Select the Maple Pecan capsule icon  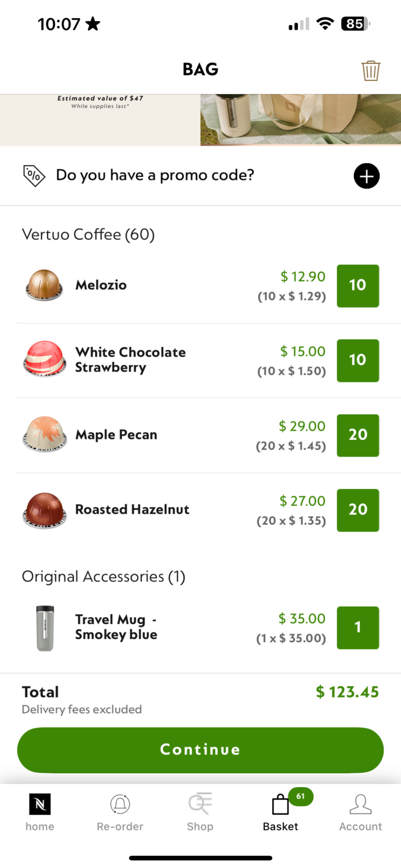click(45, 434)
